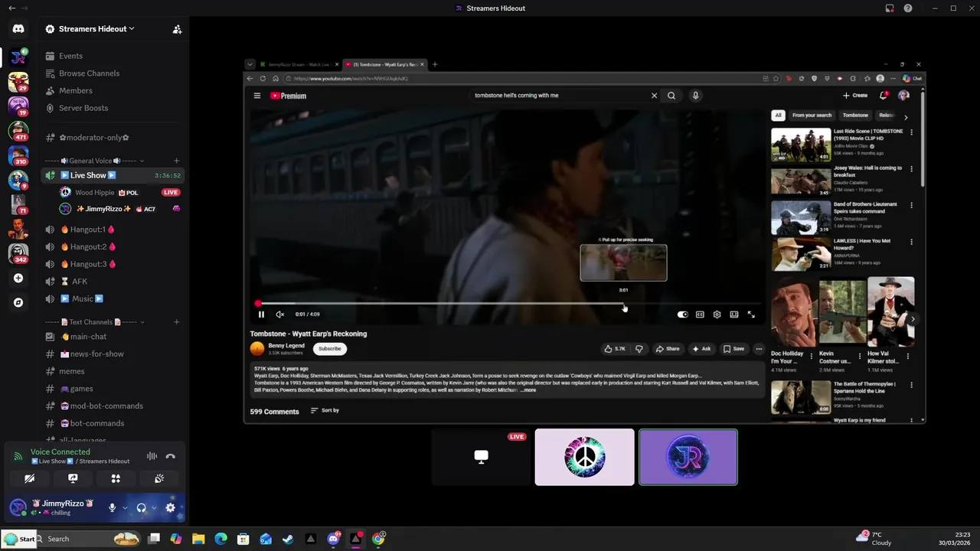
Task: Enter YouTube fullscreen mode
Action: [751, 315]
